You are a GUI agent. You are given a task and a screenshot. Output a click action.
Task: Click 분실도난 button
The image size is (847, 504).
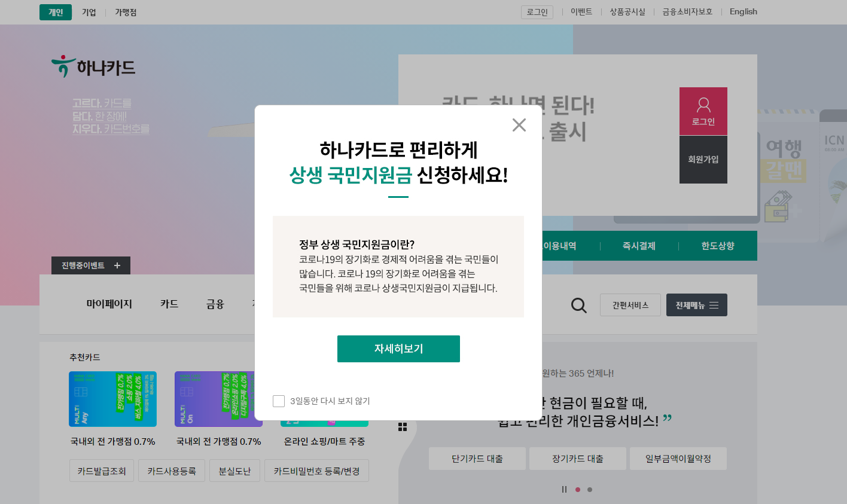click(x=234, y=471)
